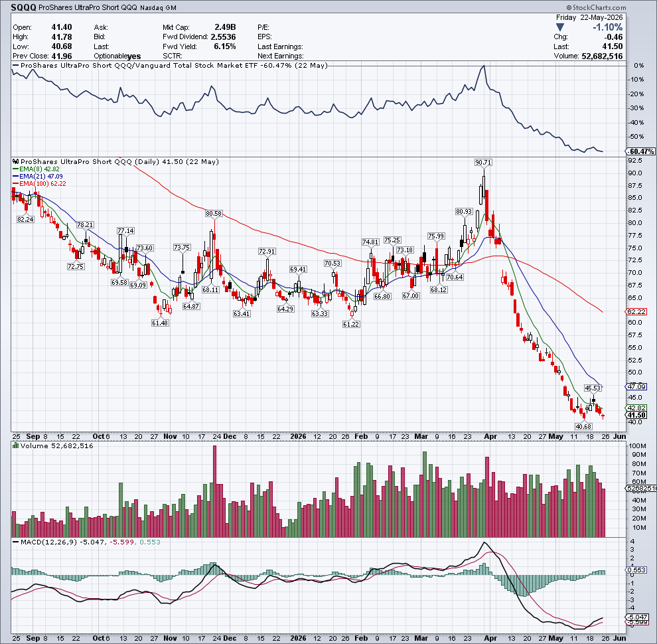
Task: Click the Nov month label under price chart
Action: pos(170,436)
